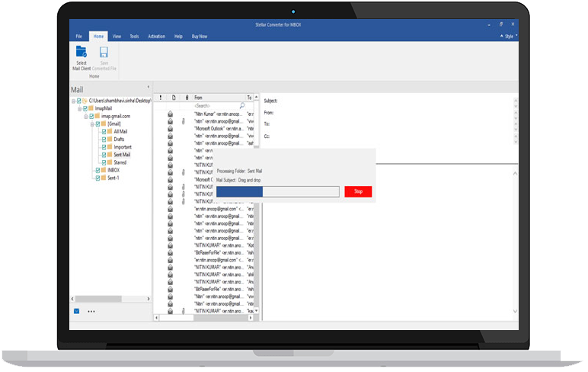The width and height of the screenshot is (588, 372).
Task: Click the document type column header icon
Action: pos(174,98)
